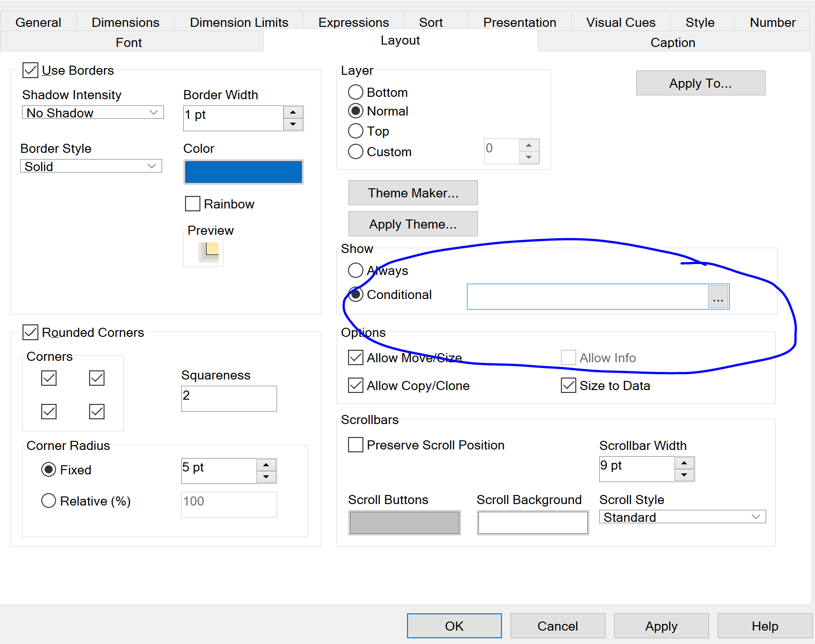The image size is (815, 644).
Task: Open the Dimension Limits tab
Action: point(239,22)
